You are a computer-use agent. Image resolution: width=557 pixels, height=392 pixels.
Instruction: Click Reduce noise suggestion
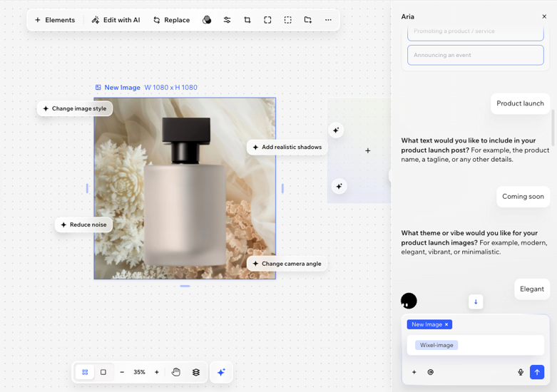coord(84,225)
